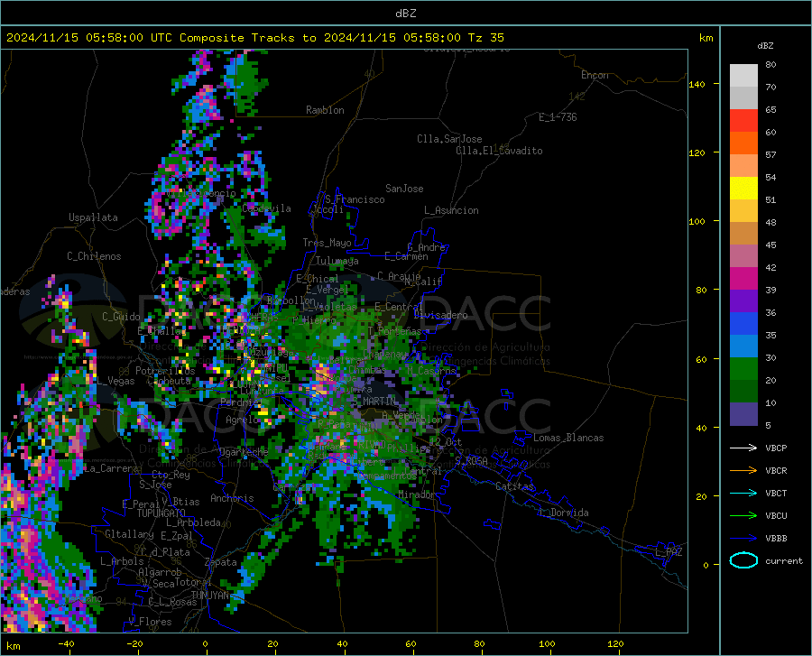Click the 'VBCP' legend label
The width and height of the screenshot is (812, 656).
[x=776, y=448]
